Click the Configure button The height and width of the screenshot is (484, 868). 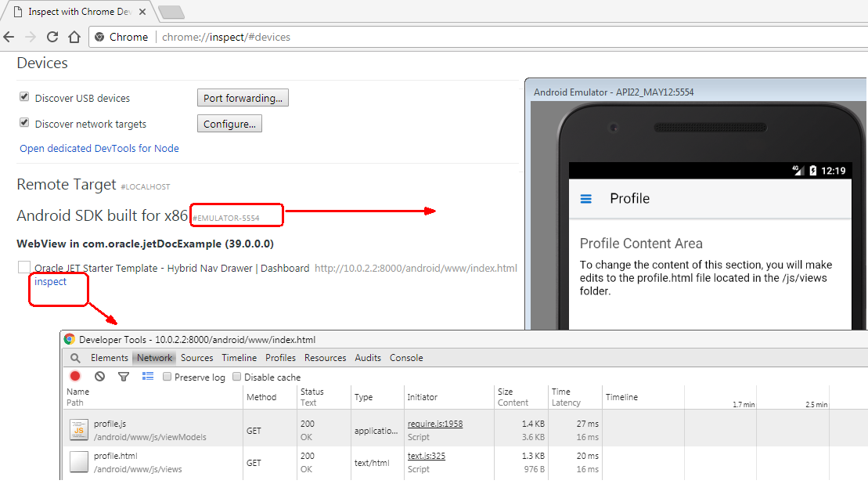point(230,124)
